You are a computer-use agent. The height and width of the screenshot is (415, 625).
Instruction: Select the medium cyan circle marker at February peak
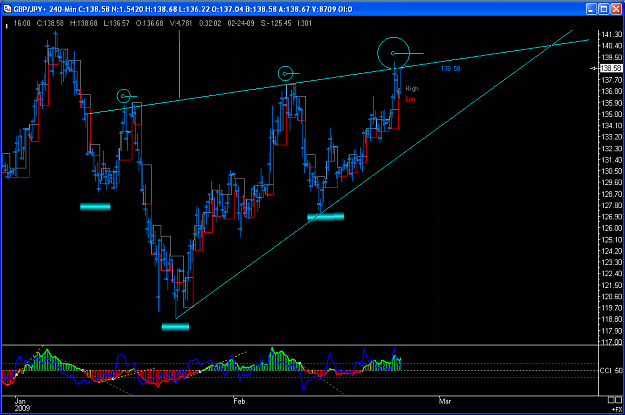click(x=285, y=73)
